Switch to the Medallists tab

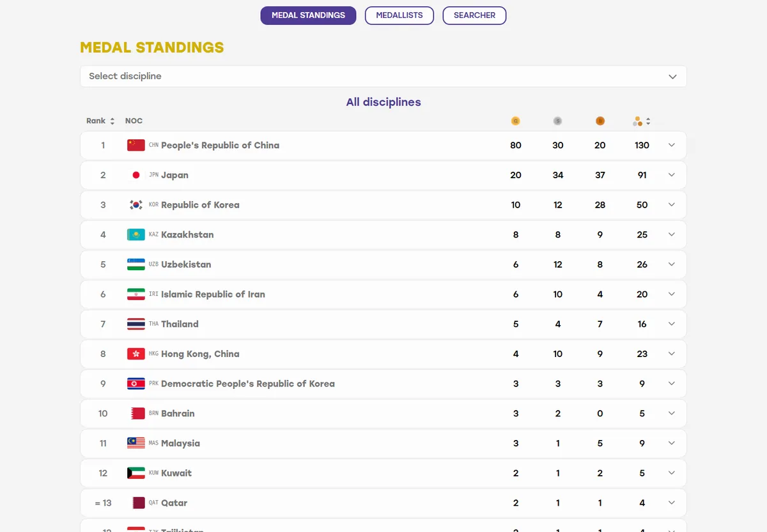tap(399, 15)
